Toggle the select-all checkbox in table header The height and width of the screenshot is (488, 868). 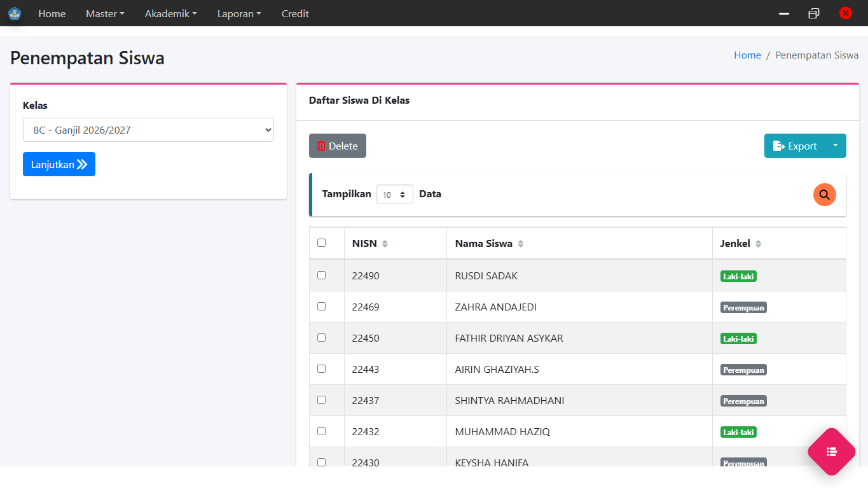pyautogui.click(x=321, y=243)
